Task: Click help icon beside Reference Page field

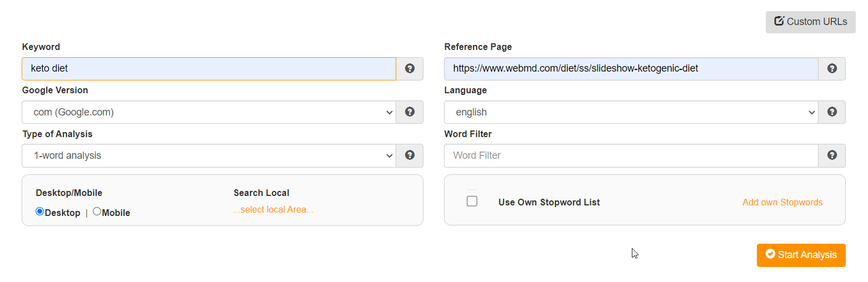Action: [x=832, y=69]
